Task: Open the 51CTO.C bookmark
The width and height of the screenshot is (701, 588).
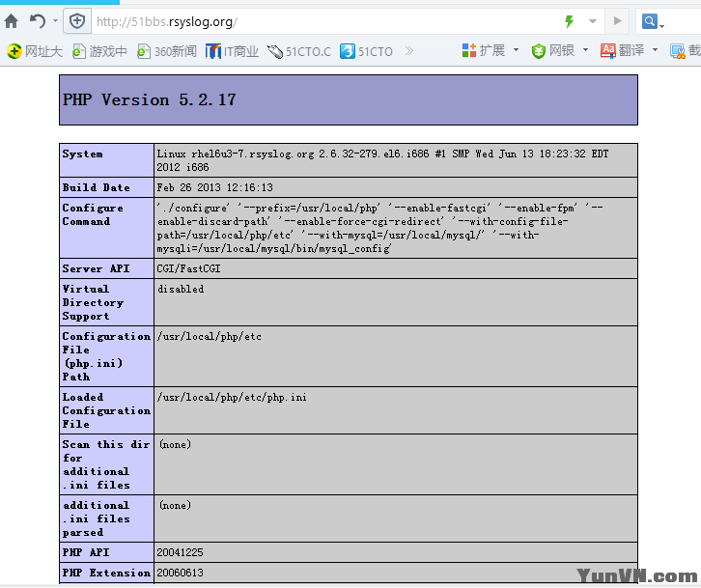Action: (x=299, y=51)
